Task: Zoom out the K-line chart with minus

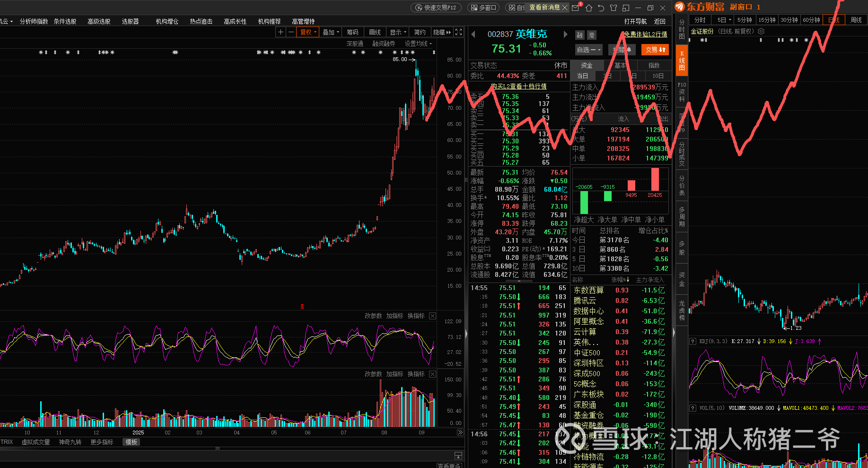Action: [290, 32]
